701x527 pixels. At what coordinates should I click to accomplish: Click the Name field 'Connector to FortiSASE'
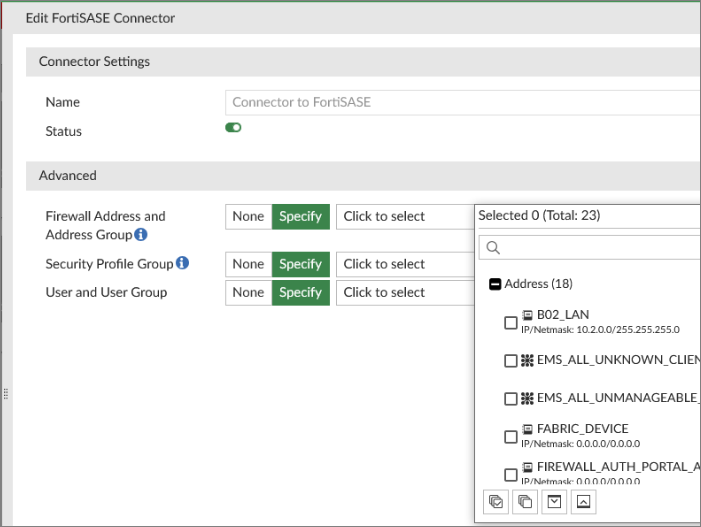pos(463,102)
